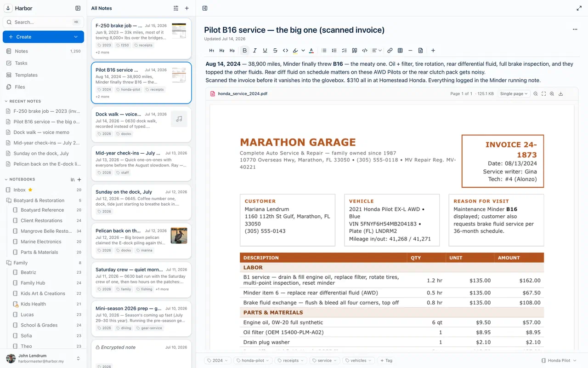Expand the note to full screen
Image resolution: width=588 pixels, height=368 pixels.
[579, 8]
